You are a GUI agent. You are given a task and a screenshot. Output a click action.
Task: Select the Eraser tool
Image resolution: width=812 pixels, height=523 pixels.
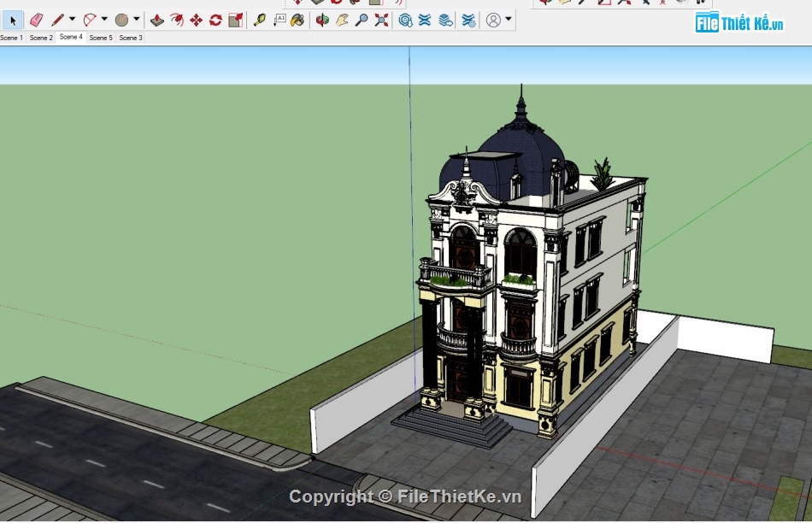(36, 21)
